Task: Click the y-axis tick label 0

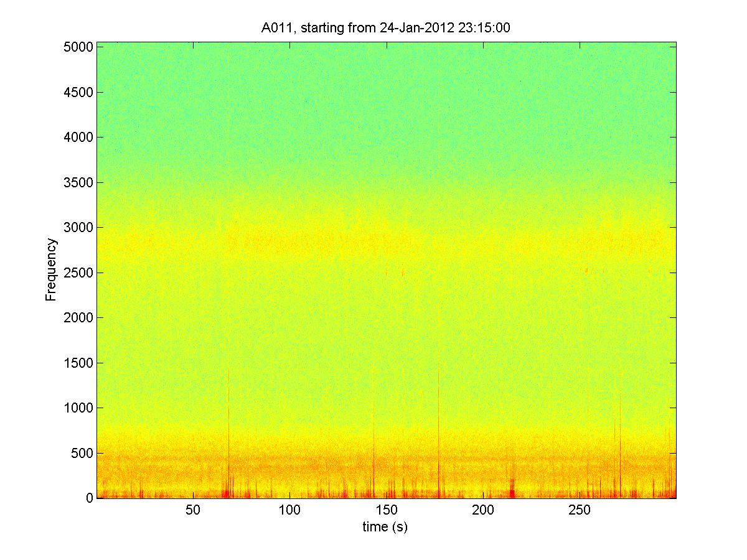Action: (90, 498)
